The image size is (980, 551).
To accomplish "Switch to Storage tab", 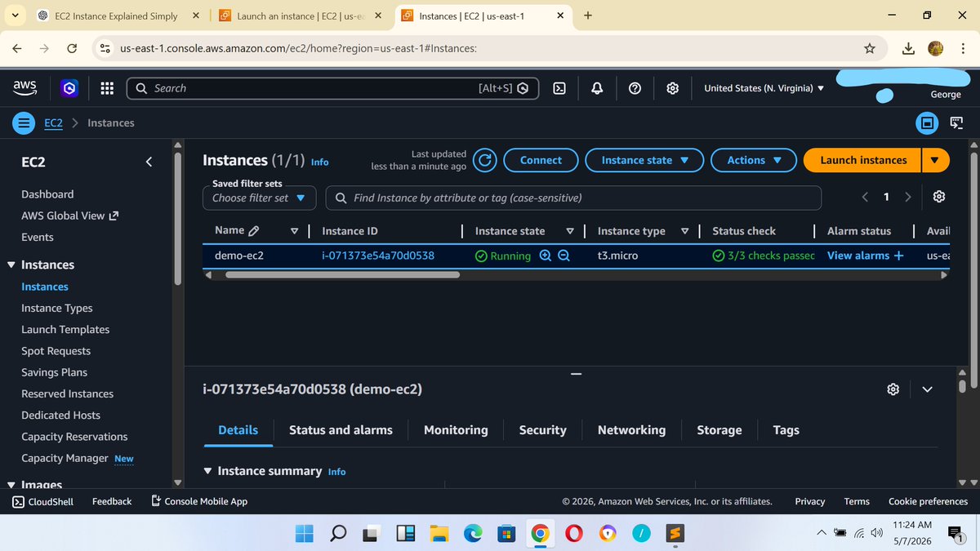I will pos(719,430).
